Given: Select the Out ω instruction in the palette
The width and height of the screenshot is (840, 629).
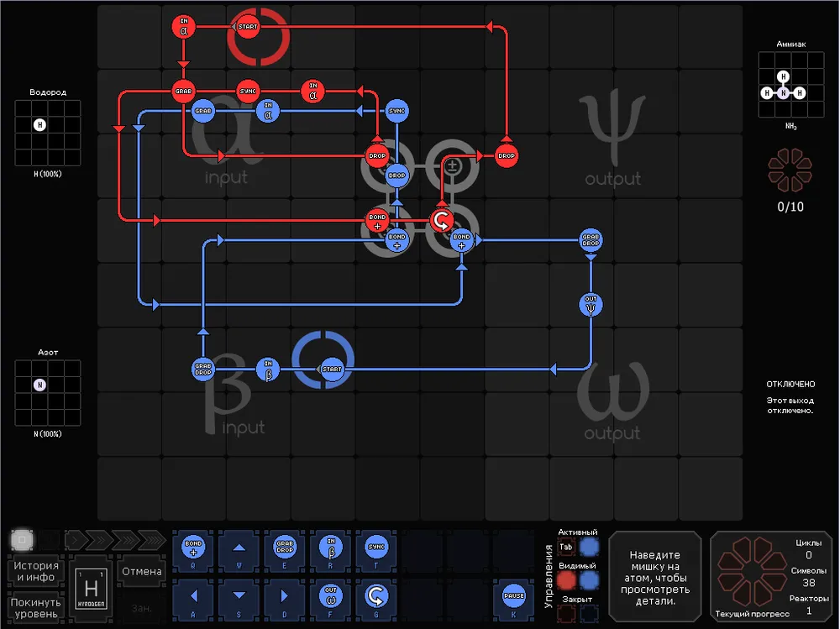Looking at the screenshot, I should tap(330, 595).
